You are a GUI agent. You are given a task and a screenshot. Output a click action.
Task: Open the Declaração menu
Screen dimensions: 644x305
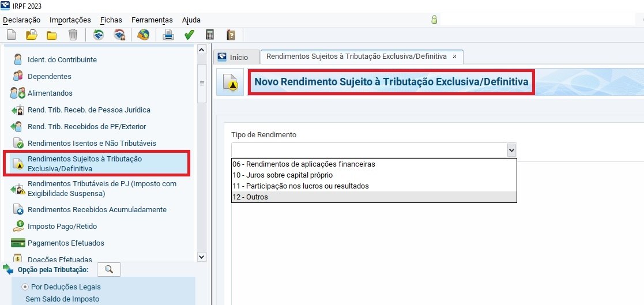(22, 20)
